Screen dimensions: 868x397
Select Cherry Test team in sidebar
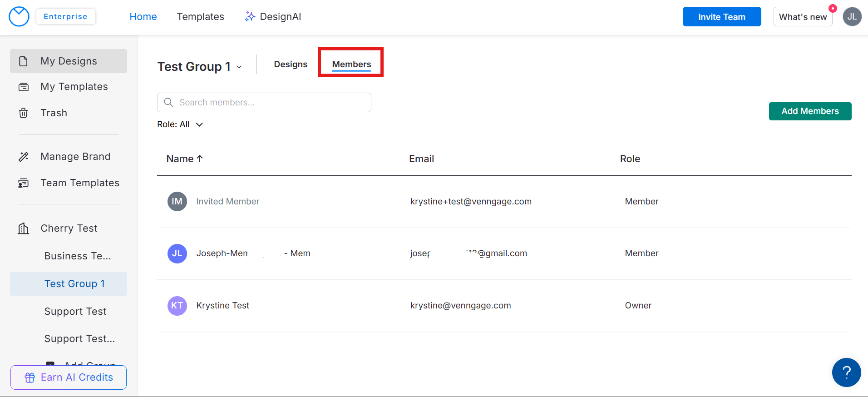[x=69, y=228]
